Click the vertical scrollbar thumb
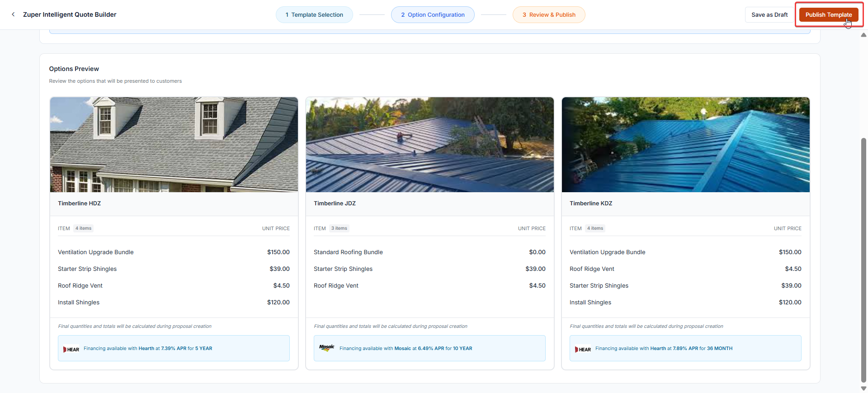This screenshot has height=393, width=868. click(863, 260)
